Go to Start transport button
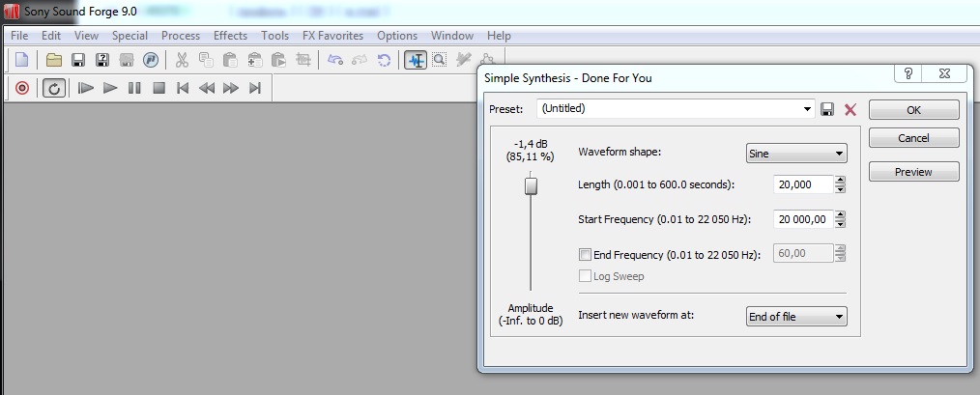 183,88
